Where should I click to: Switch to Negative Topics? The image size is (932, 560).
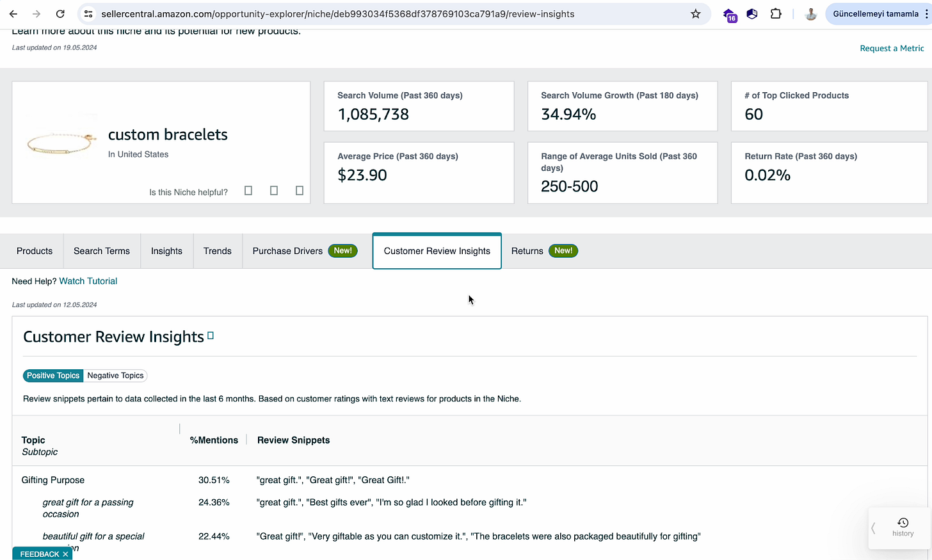coord(115,376)
